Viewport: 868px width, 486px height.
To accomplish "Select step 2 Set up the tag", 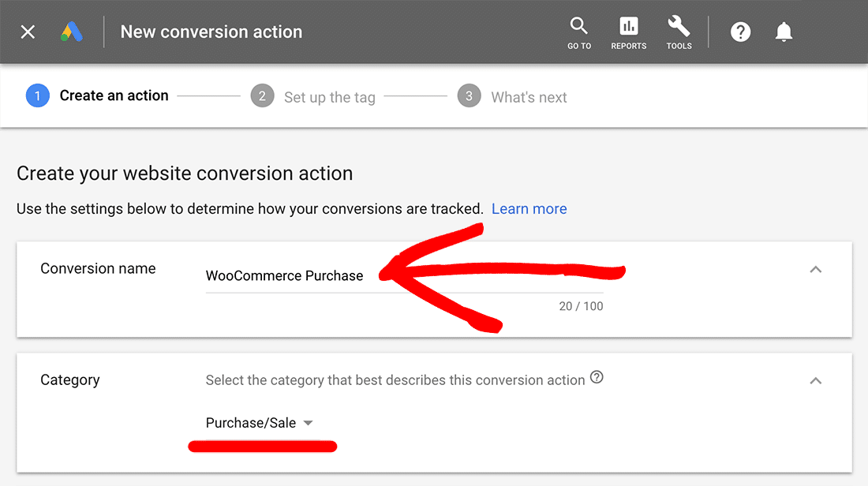I will (313, 96).
